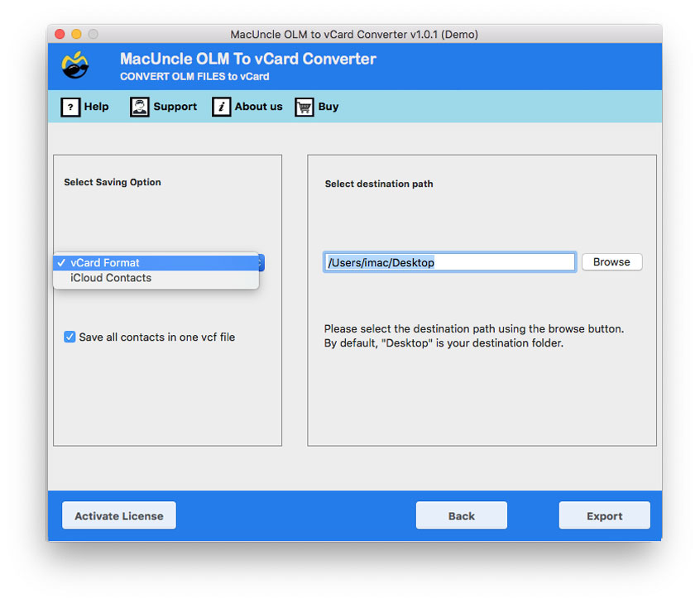The height and width of the screenshot is (603, 700).
Task: Open Support using the headset icon
Action: click(x=139, y=107)
